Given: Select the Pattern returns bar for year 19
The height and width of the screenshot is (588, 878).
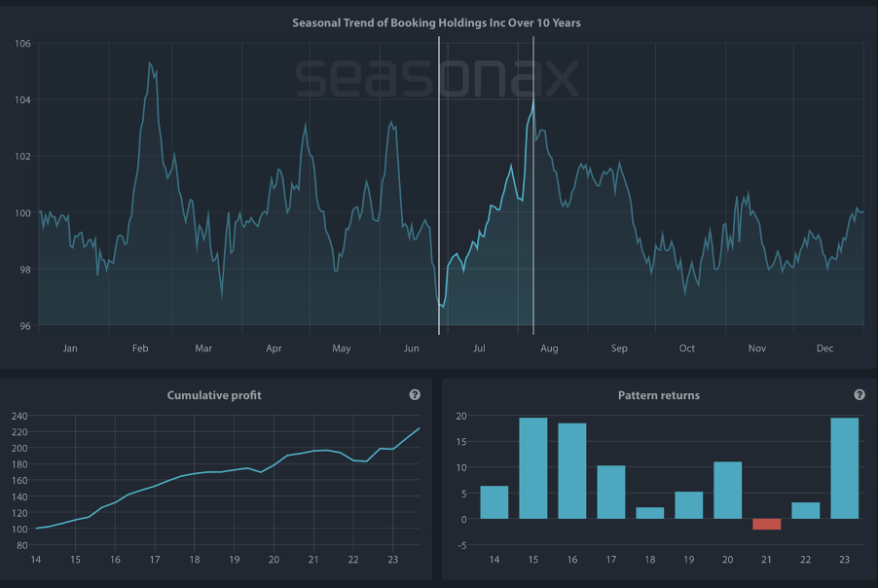Looking at the screenshot, I should pos(689,505).
